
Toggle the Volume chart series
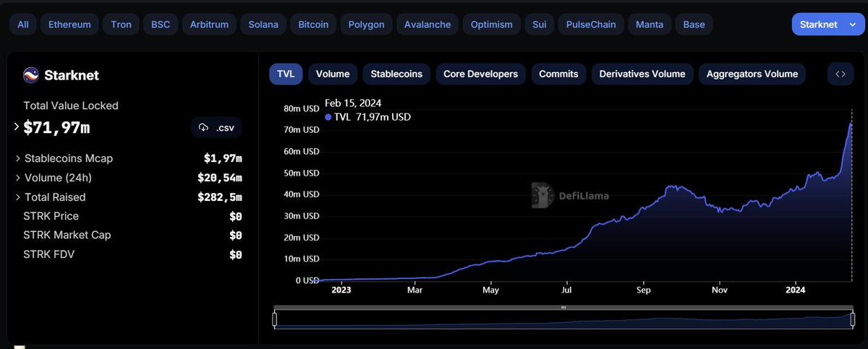click(x=333, y=74)
